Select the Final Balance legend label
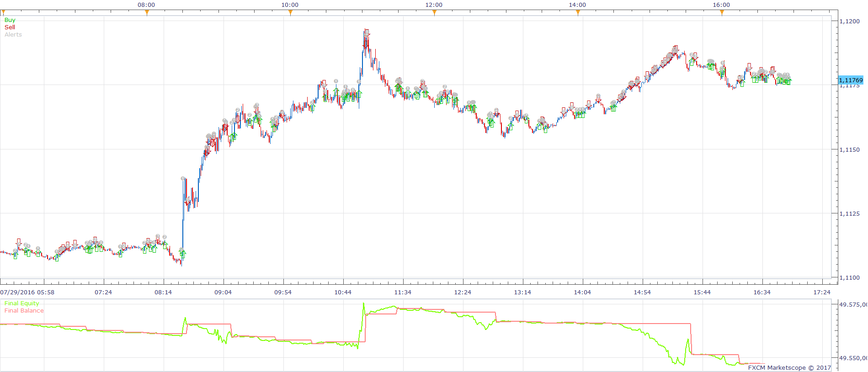 coord(24,311)
